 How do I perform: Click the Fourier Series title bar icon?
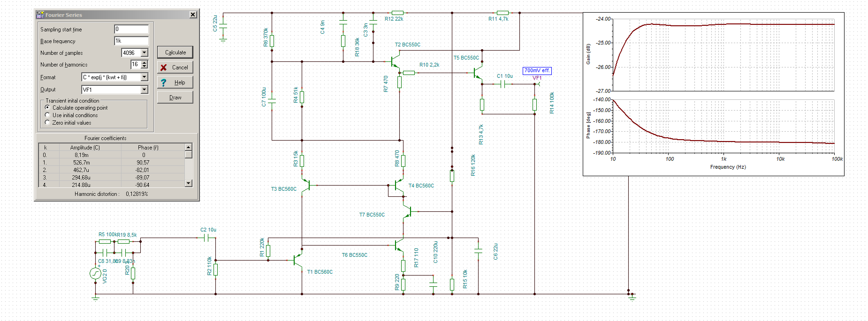(40, 15)
